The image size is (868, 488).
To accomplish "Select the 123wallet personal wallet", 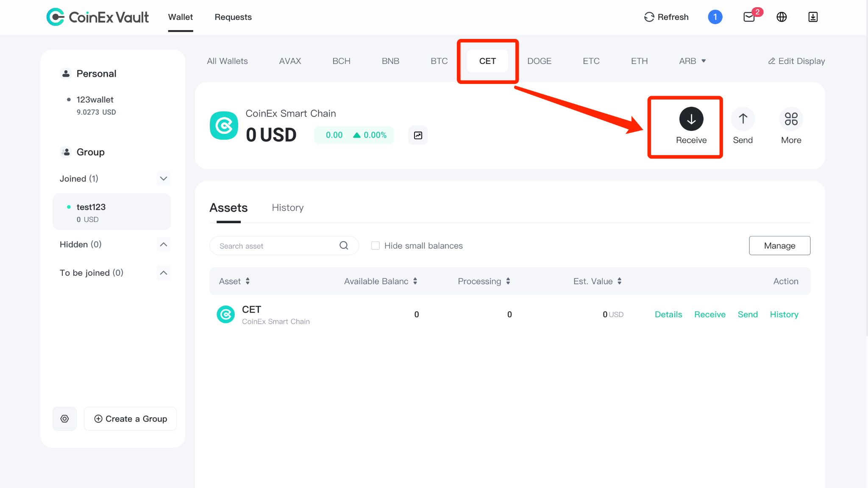I will [112, 105].
